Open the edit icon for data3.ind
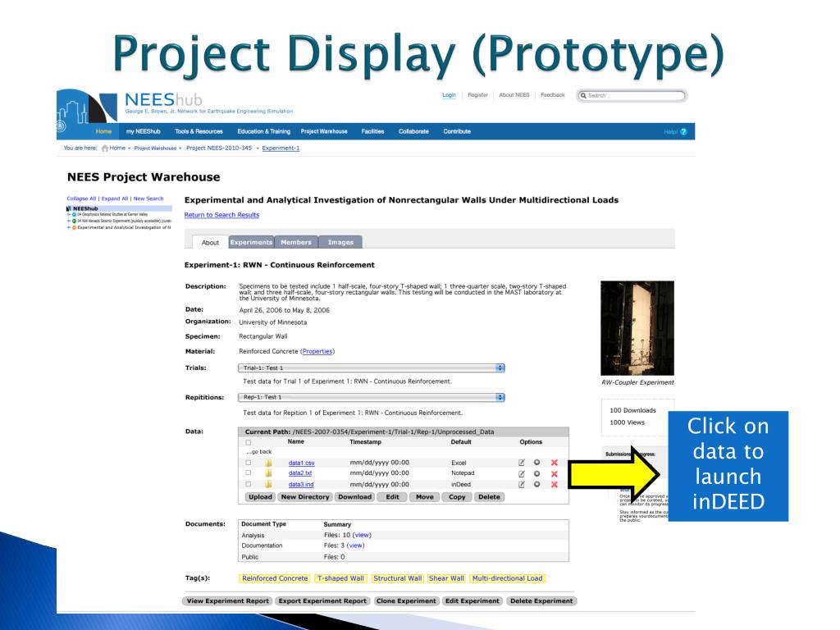The height and width of the screenshot is (630, 840). [x=521, y=484]
